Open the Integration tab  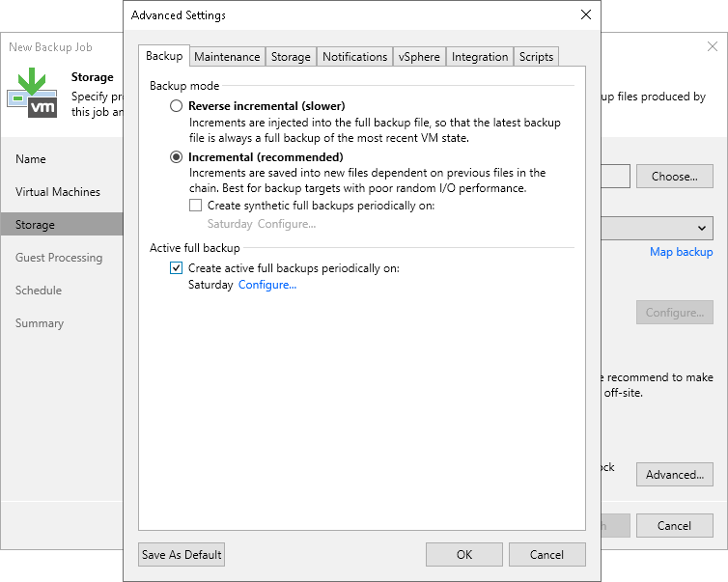pyautogui.click(x=480, y=57)
